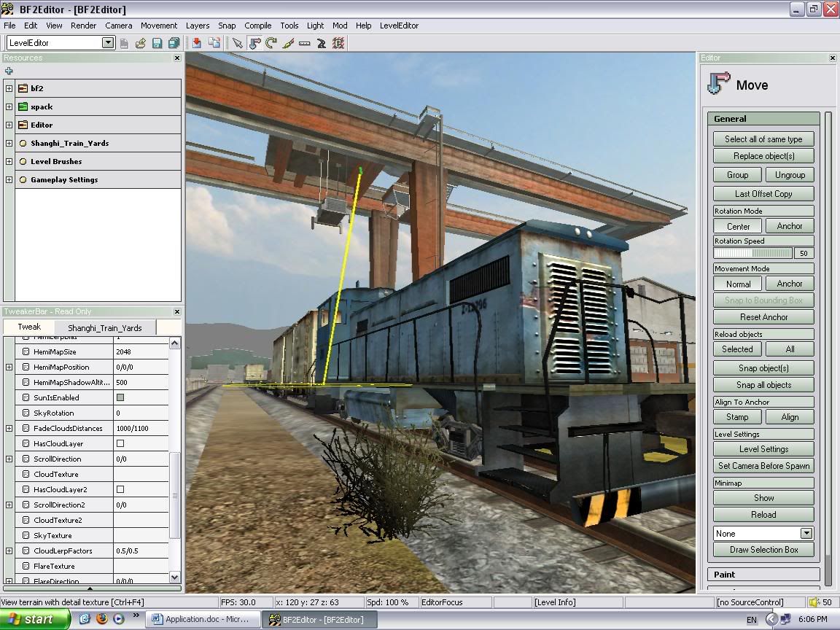This screenshot has height=630, width=840.
Task: Open the Render menu
Action: [x=84, y=26]
